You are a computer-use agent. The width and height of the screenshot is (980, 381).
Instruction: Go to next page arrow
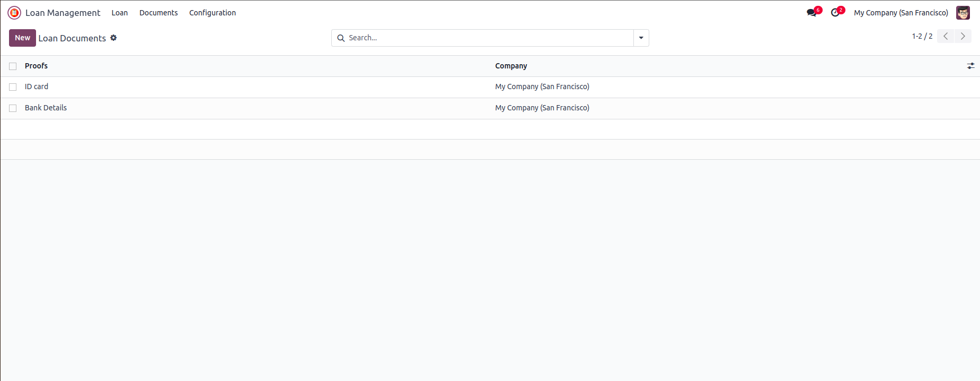(963, 36)
